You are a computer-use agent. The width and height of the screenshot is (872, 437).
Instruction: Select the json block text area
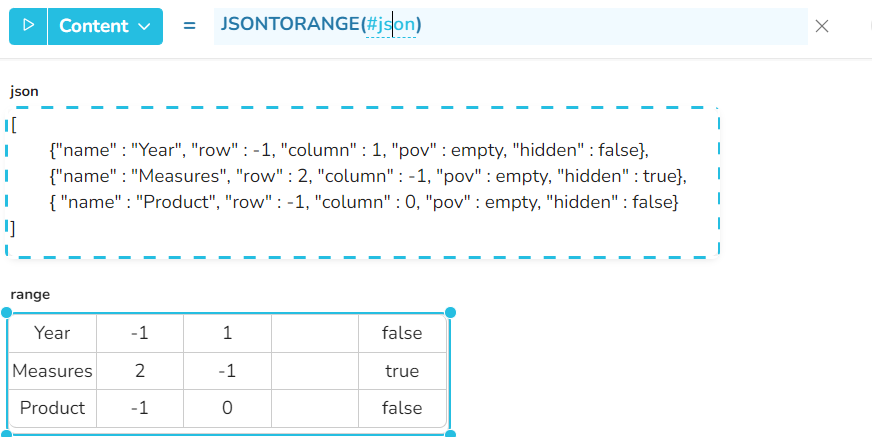tap(364, 182)
